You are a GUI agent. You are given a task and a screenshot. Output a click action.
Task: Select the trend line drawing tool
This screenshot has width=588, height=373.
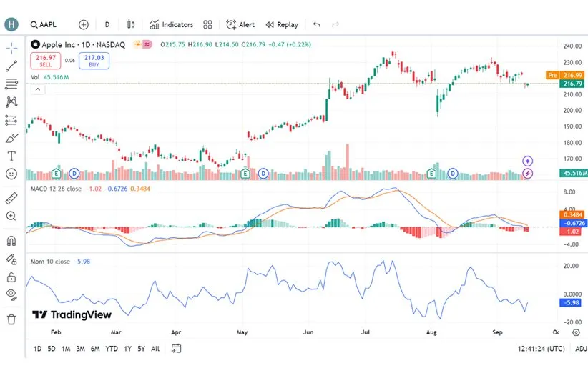(11, 66)
